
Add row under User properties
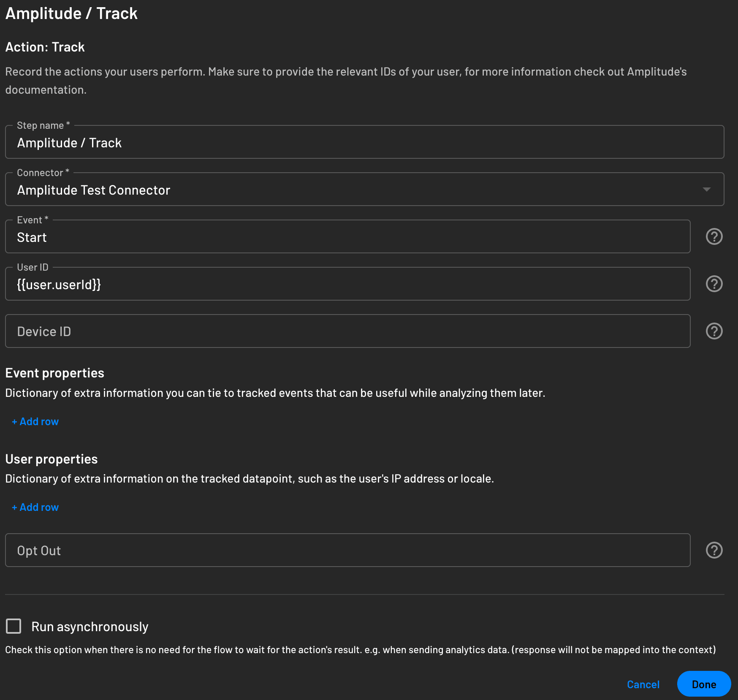click(35, 507)
